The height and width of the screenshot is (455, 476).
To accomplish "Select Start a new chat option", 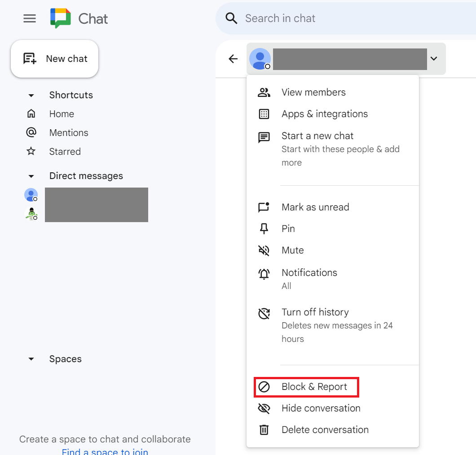I will (333, 149).
